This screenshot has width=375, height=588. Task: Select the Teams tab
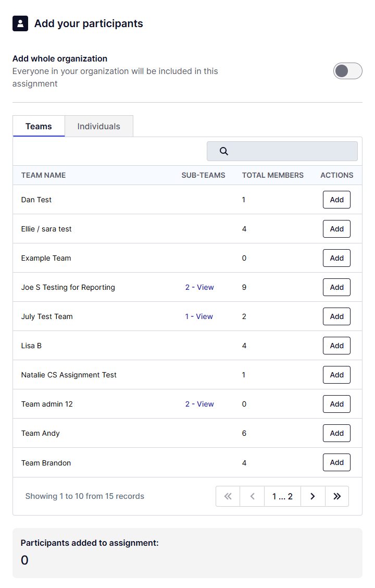click(x=39, y=126)
